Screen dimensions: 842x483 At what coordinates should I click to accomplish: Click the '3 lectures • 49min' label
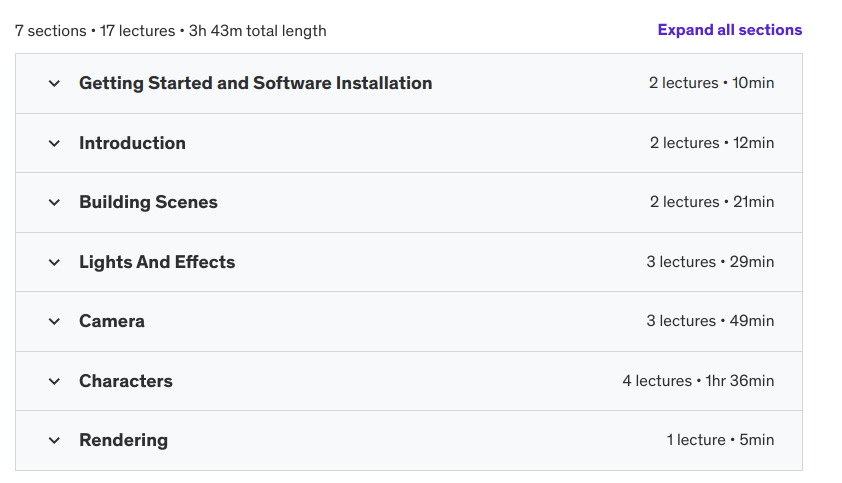[710, 321]
